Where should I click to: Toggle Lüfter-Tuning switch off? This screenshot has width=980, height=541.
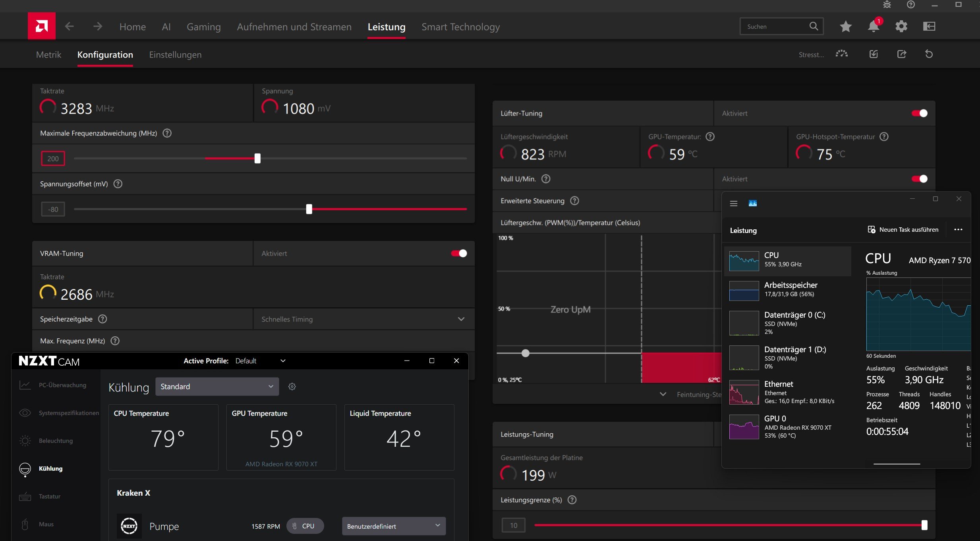coord(919,113)
